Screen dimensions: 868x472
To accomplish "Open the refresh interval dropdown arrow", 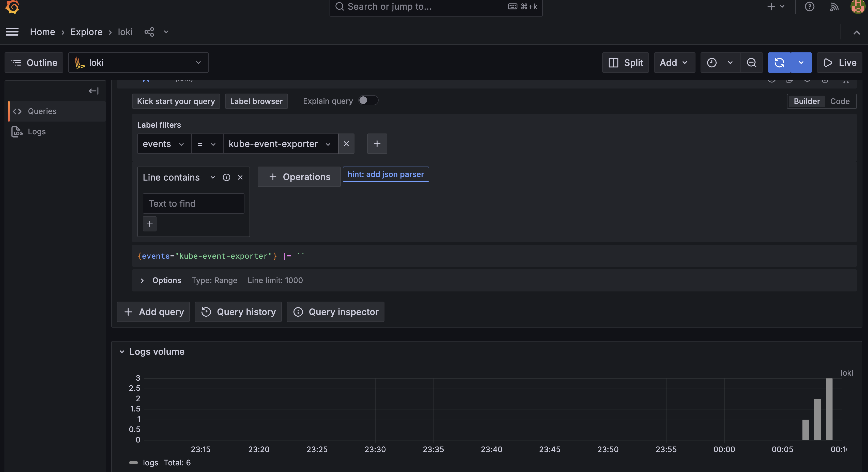I will coord(801,63).
